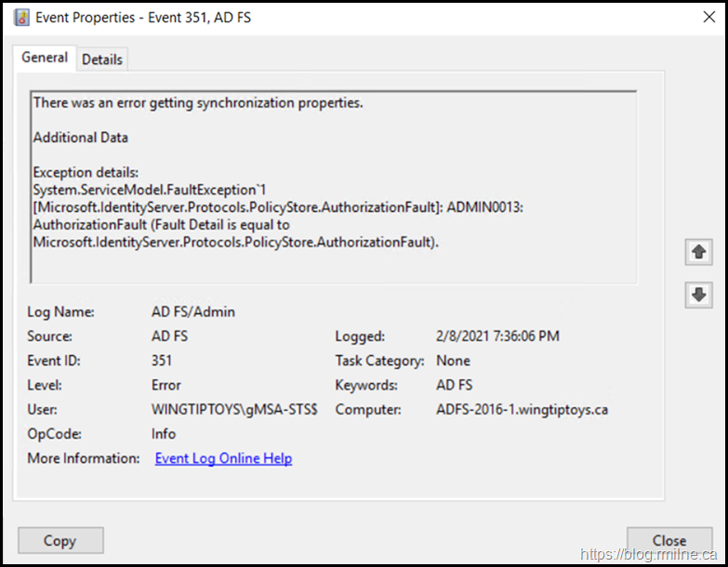The height and width of the screenshot is (567, 728).
Task: Click the Logged date and time value
Action: pos(497,336)
